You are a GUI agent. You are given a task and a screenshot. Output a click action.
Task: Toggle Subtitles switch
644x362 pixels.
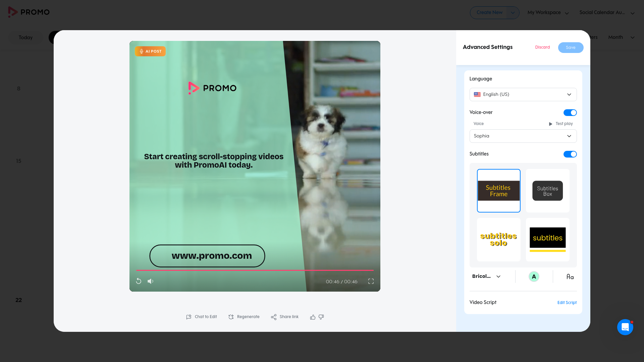click(570, 154)
